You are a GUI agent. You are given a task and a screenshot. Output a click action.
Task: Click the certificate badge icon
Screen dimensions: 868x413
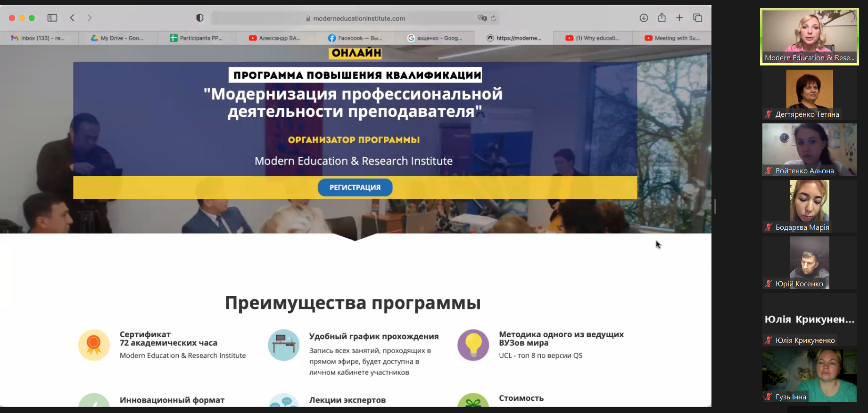[94, 345]
